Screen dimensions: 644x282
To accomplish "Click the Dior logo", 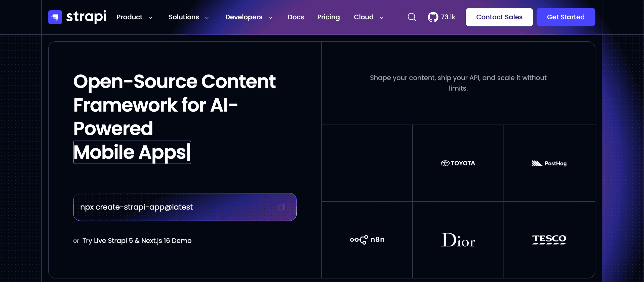I will 458,240.
